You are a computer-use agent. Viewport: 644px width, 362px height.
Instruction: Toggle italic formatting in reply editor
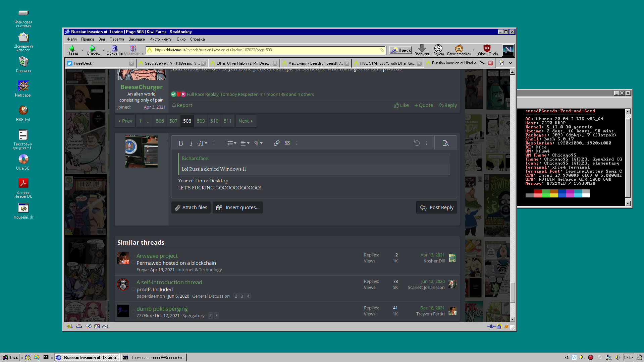click(191, 143)
